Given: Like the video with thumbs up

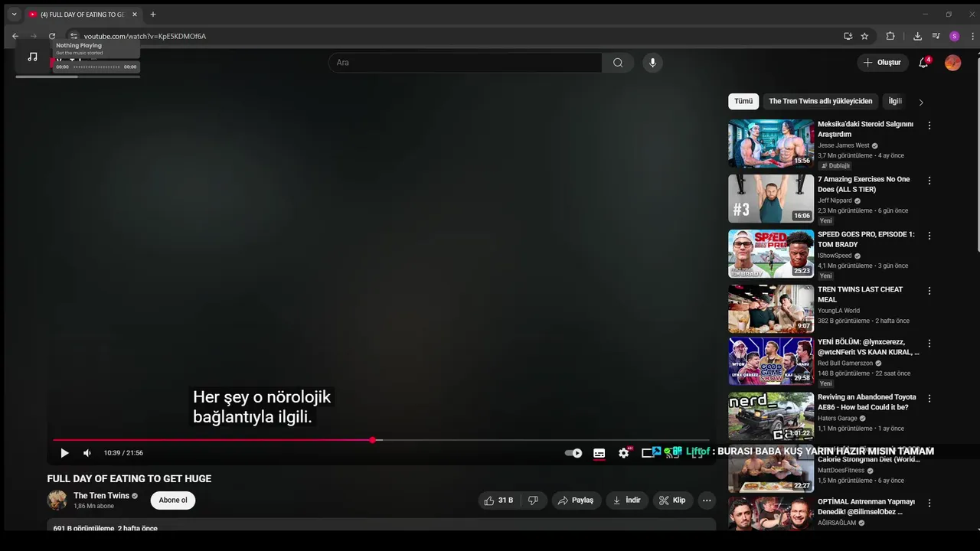Looking at the screenshot, I should (x=498, y=500).
